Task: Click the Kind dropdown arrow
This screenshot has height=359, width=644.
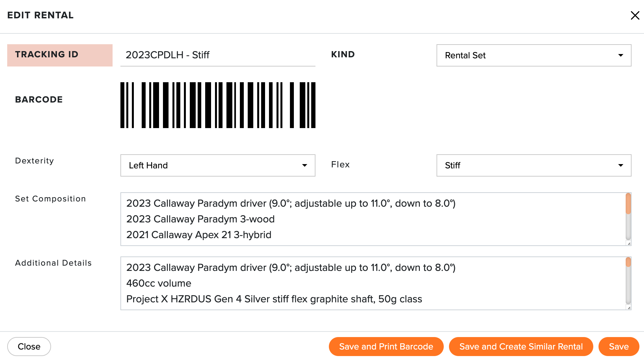Action: [620, 55]
